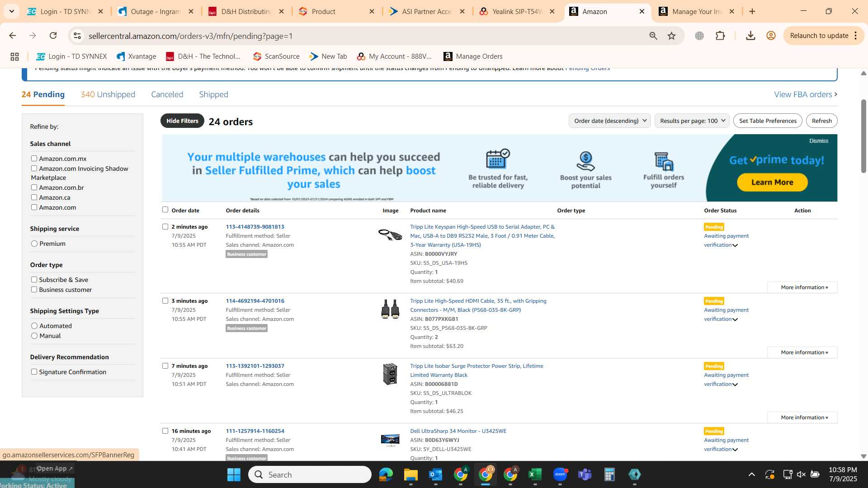
Task: Switch to the Shipped orders tab
Action: click(x=213, y=94)
